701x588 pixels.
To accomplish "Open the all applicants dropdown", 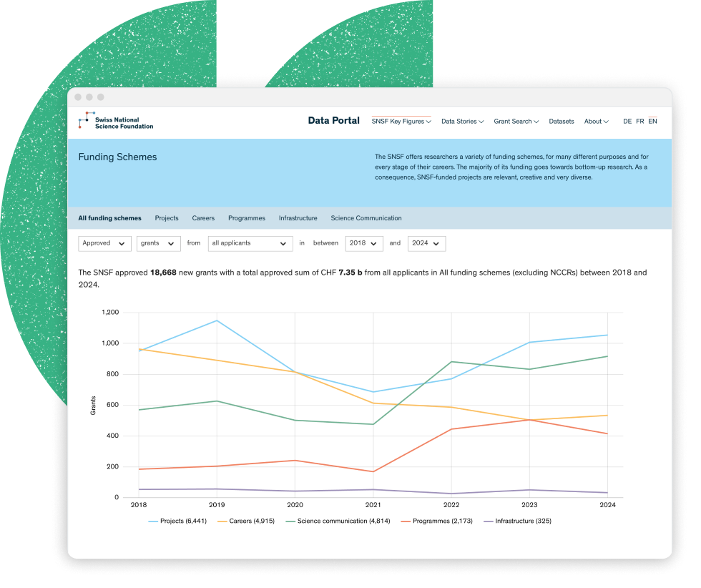I will point(250,243).
